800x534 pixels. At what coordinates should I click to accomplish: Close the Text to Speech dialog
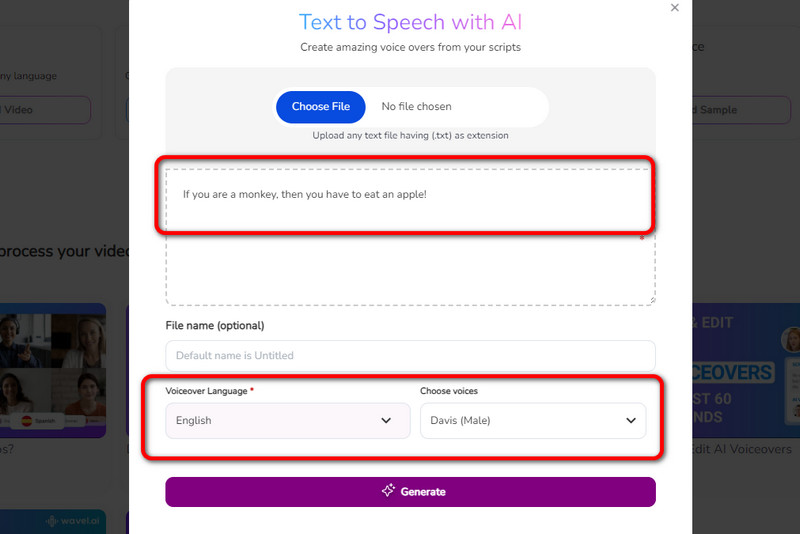coord(674,8)
